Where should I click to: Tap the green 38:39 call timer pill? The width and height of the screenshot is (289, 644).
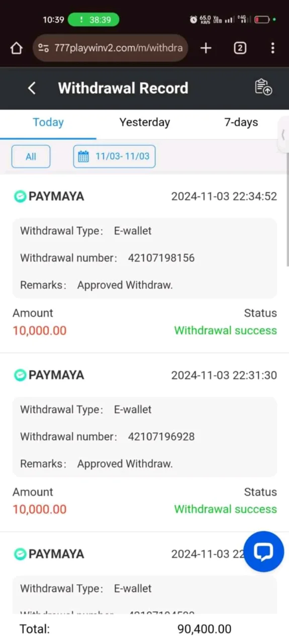coord(93,20)
